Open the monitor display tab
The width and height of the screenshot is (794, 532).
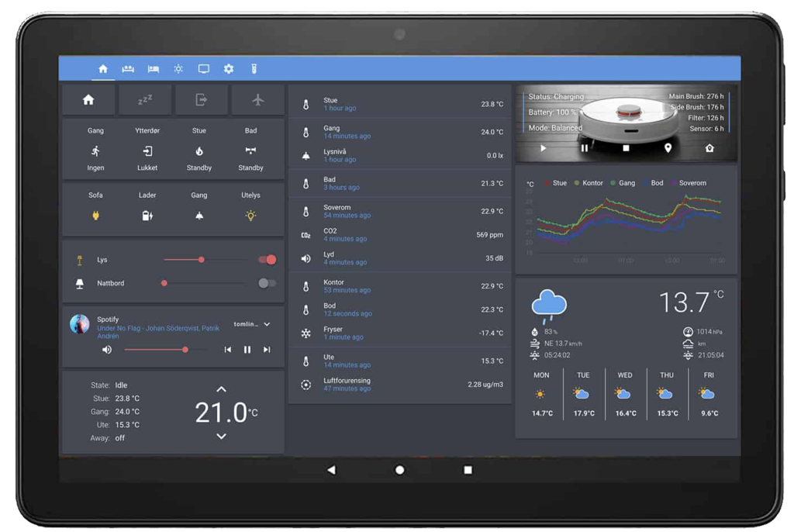pyautogui.click(x=204, y=69)
